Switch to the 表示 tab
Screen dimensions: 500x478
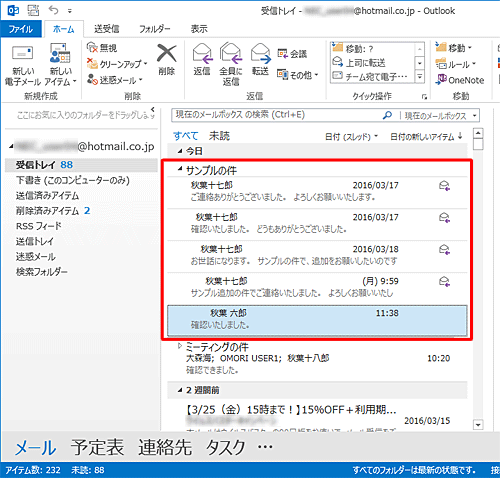(x=199, y=29)
